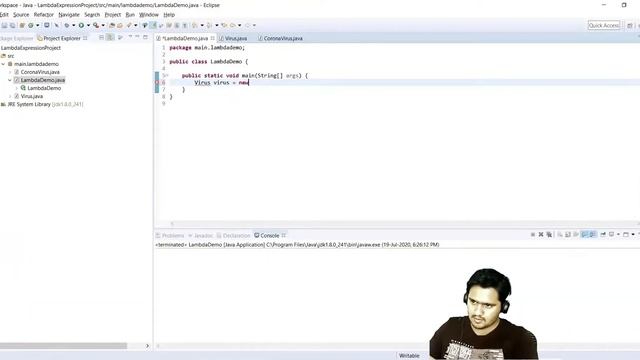Click the green Run button icon
The height and width of the screenshot is (360, 640).
click(81, 25)
